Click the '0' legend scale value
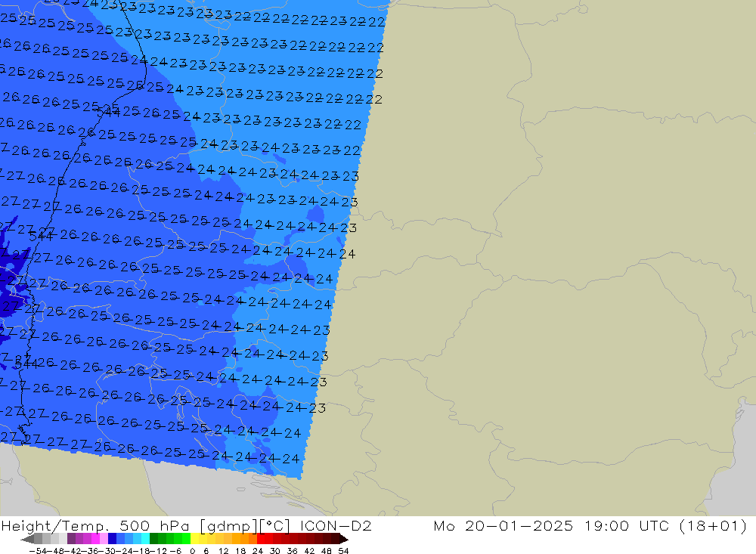Viewport: 756px width, 554px height. [x=192, y=551]
